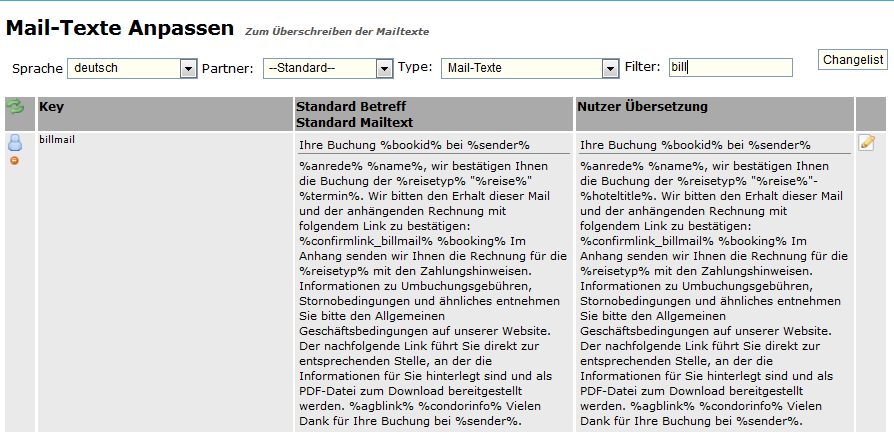Click the orange minus icon under user icon
This screenshot has height=434, width=894.
click(15, 160)
